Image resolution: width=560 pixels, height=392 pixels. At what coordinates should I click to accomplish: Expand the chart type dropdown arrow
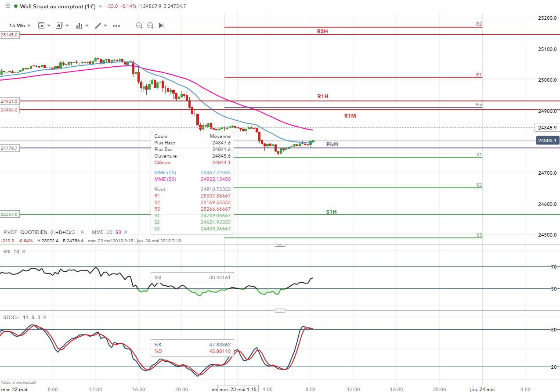click(x=87, y=25)
